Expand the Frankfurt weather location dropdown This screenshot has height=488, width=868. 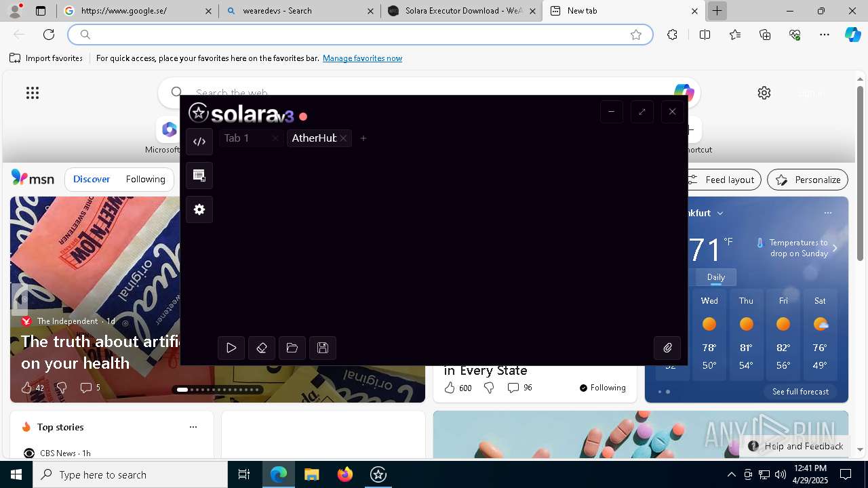pos(720,213)
